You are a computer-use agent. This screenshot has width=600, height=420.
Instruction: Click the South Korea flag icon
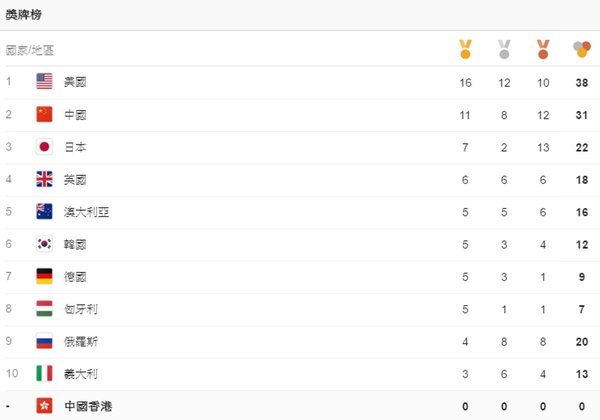(x=44, y=244)
